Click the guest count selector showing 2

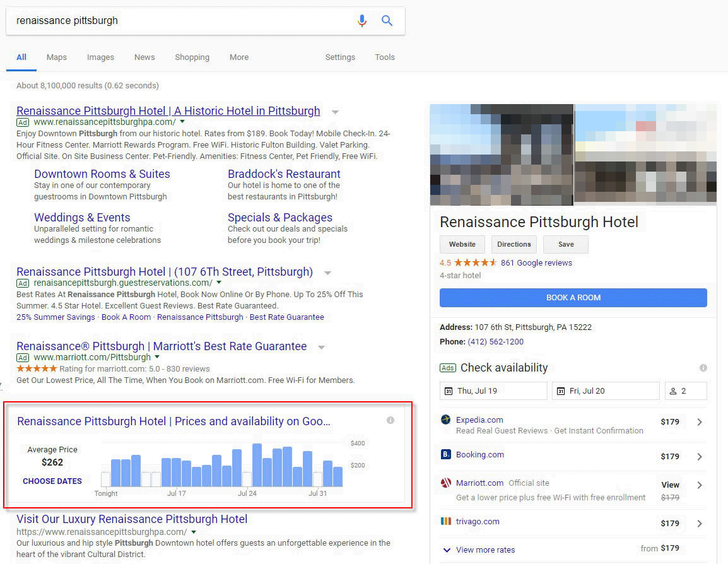point(686,391)
